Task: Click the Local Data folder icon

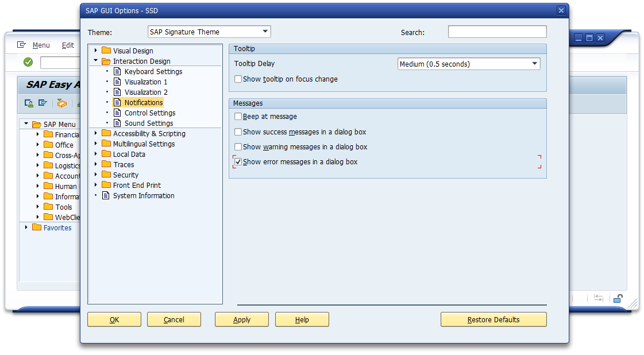Action: coord(106,154)
